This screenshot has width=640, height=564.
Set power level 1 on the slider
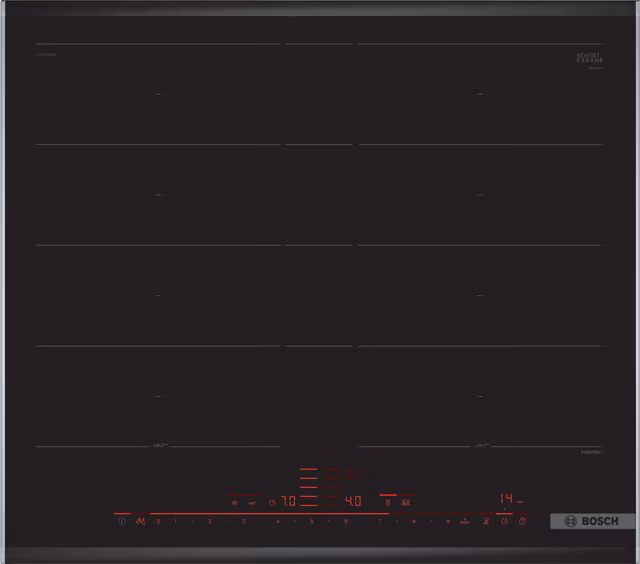click(176, 521)
